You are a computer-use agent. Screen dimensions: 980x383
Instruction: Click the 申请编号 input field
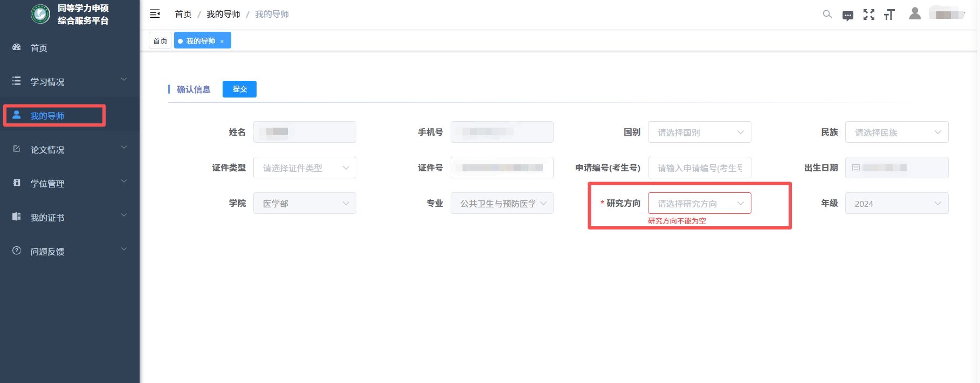699,168
